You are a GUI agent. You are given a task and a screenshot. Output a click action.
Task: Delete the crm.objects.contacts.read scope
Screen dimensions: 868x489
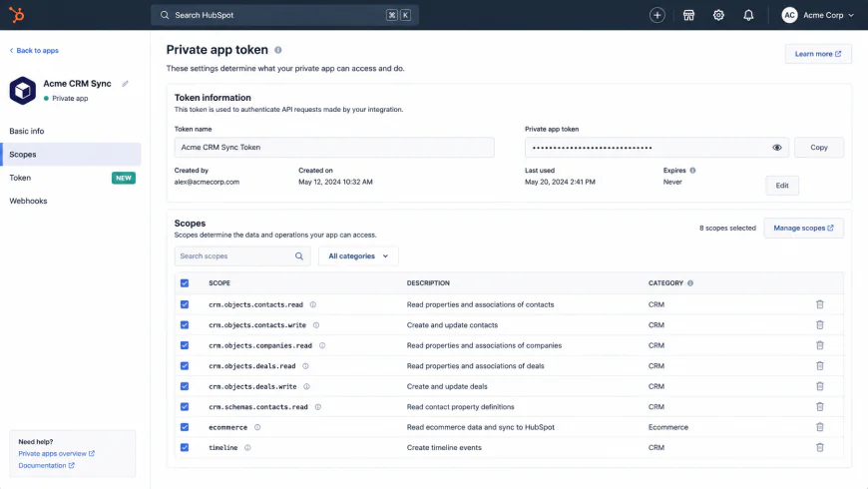pyautogui.click(x=820, y=304)
